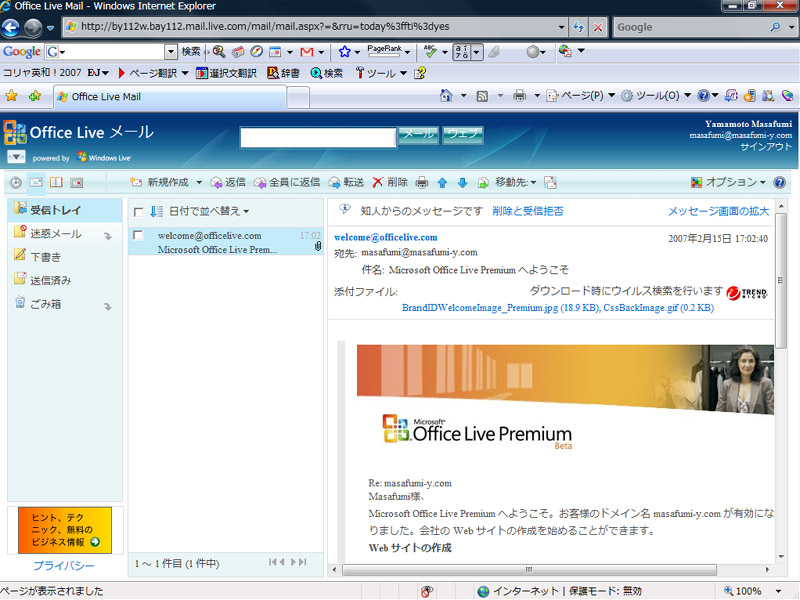800x600 pixels.
Task: Click the 選択文翻訳 toolbar button
Action: coord(226,73)
